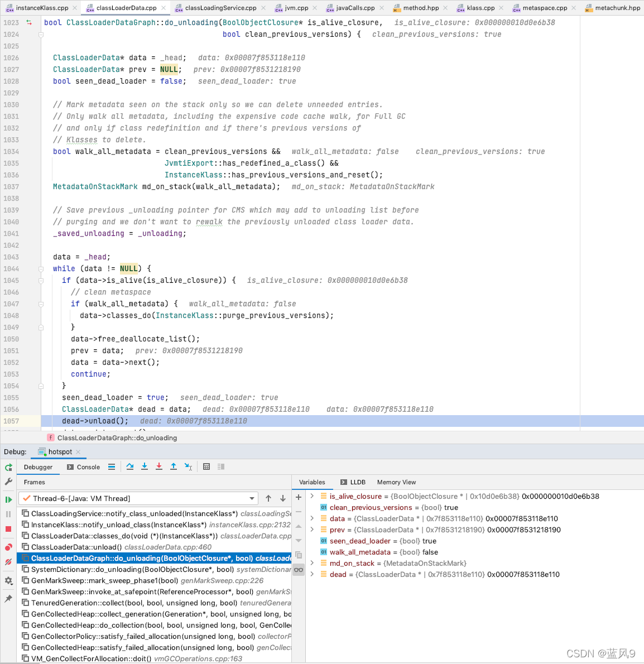The width and height of the screenshot is (644, 664).
Task: Rerun the hotspot debug session
Action: point(8,468)
